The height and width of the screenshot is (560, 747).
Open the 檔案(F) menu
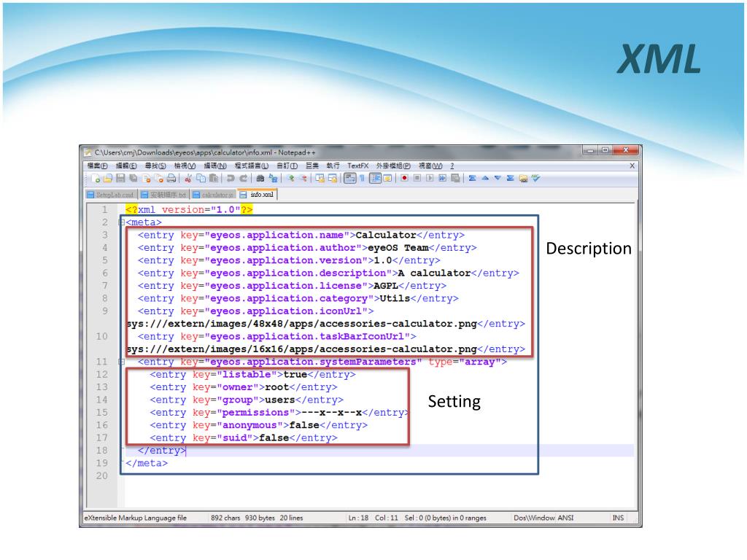97,166
